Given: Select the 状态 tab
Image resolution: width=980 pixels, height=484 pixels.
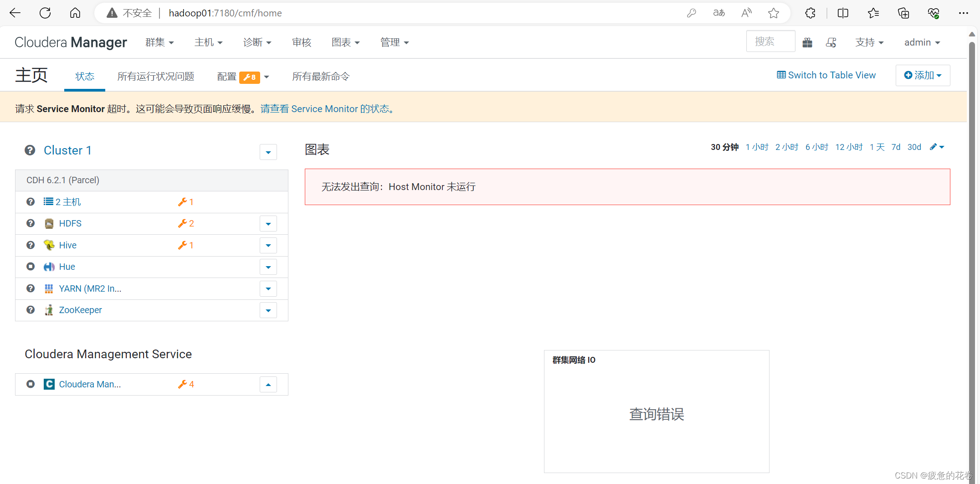Looking at the screenshot, I should [x=85, y=76].
